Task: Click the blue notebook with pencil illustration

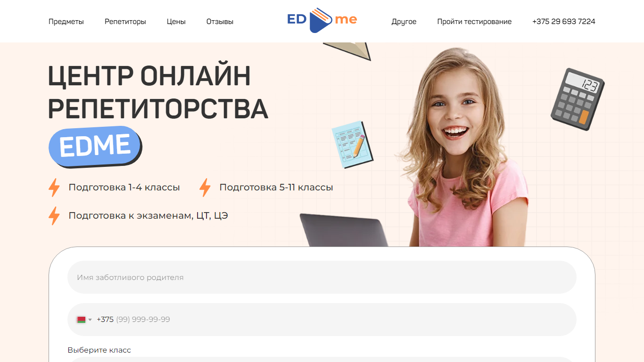Action: pyautogui.click(x=352, y=145)
